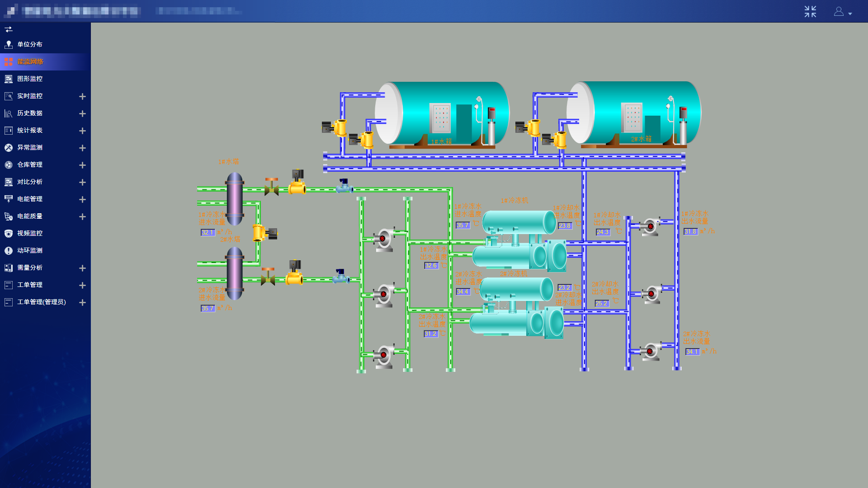Image resolution: width=868 pixels, height=488 pixels.
Task: Expand 历史数据 with its plus sign
Action: [x=82, y=113]
